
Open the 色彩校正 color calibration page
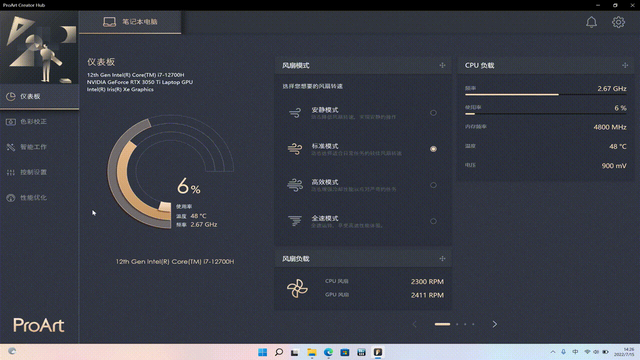39,122
